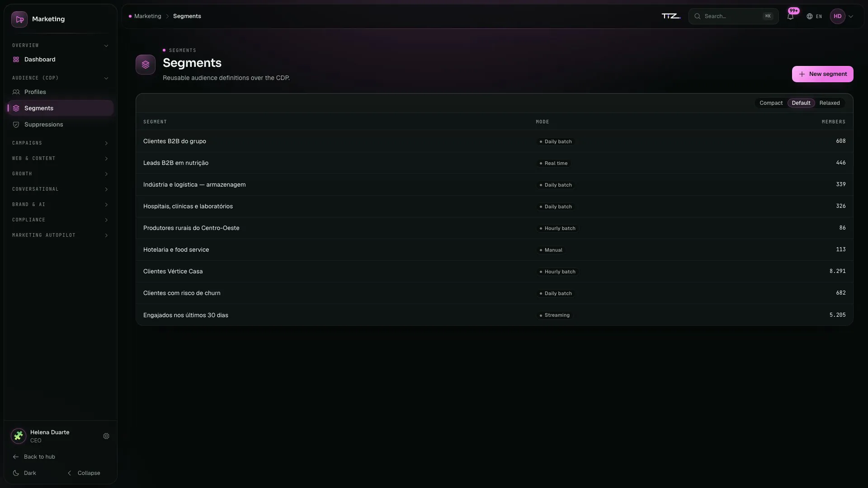Collapse the sidebar
This screenshot has height=488, width=868.
click(84, 473)
